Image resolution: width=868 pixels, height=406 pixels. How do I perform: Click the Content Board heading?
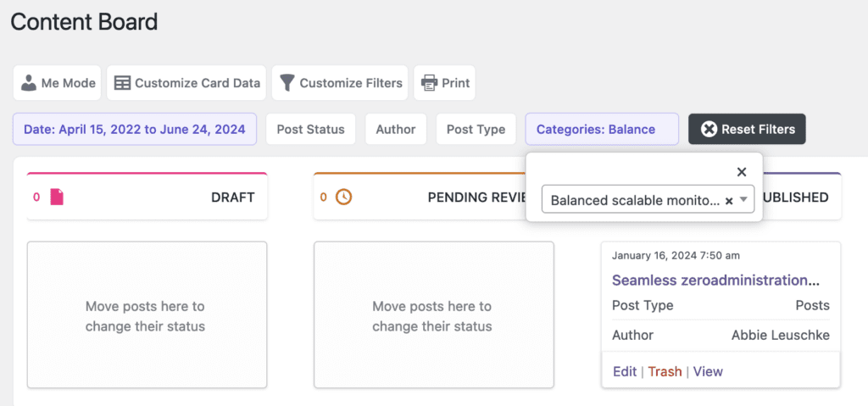tap(84, 22)
